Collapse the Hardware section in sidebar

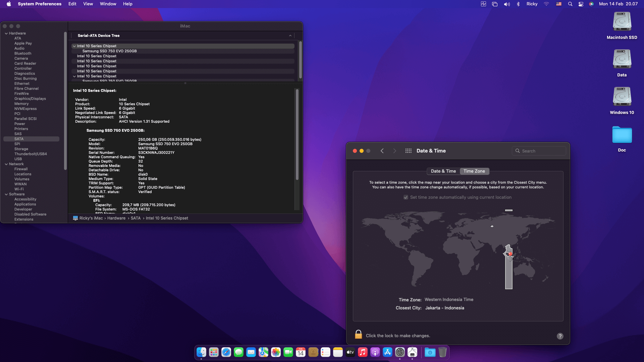click(6, 34)
